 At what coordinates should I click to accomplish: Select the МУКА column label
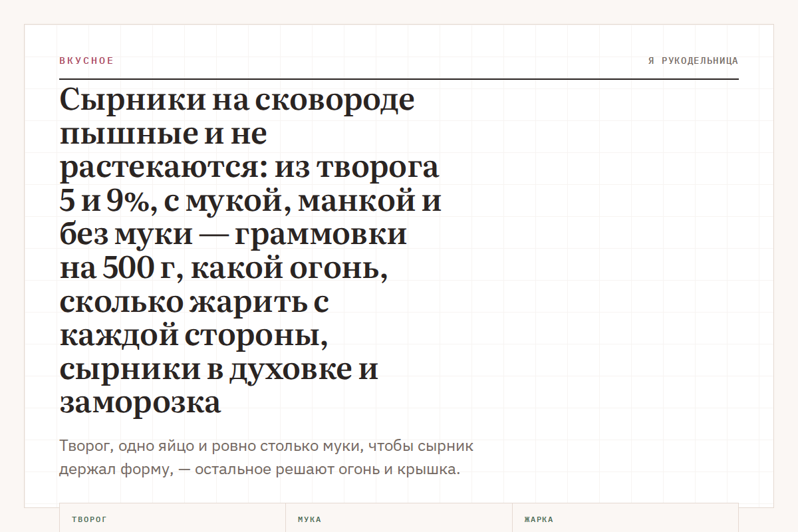point(310,519)
